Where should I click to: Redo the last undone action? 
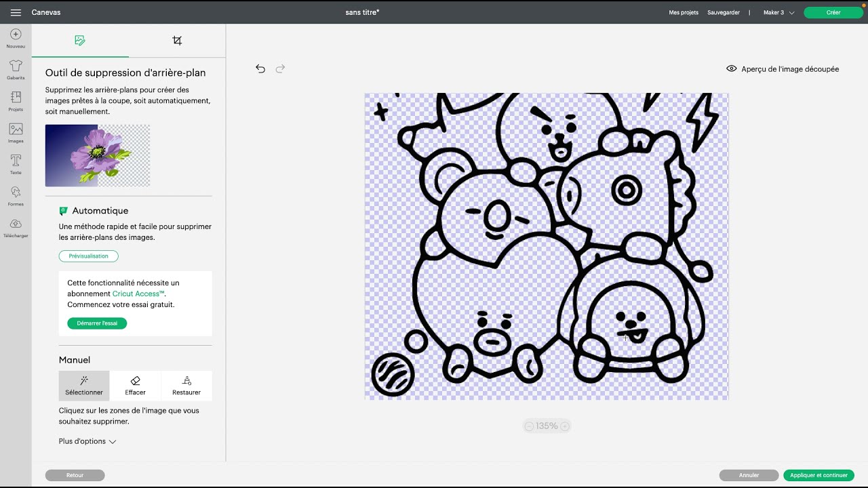pyautogui.click(x=280, y=68)
